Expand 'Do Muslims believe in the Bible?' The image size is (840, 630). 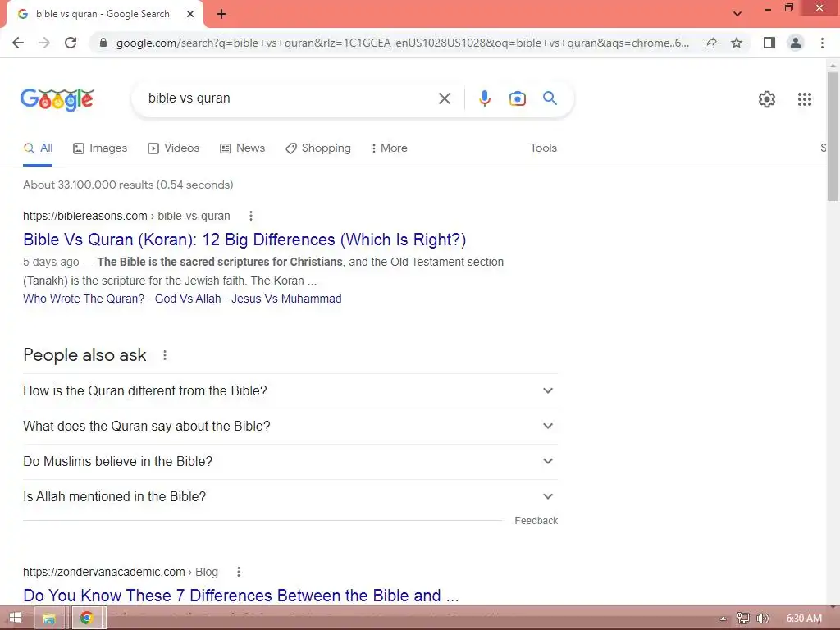click(x=290, y=462)
